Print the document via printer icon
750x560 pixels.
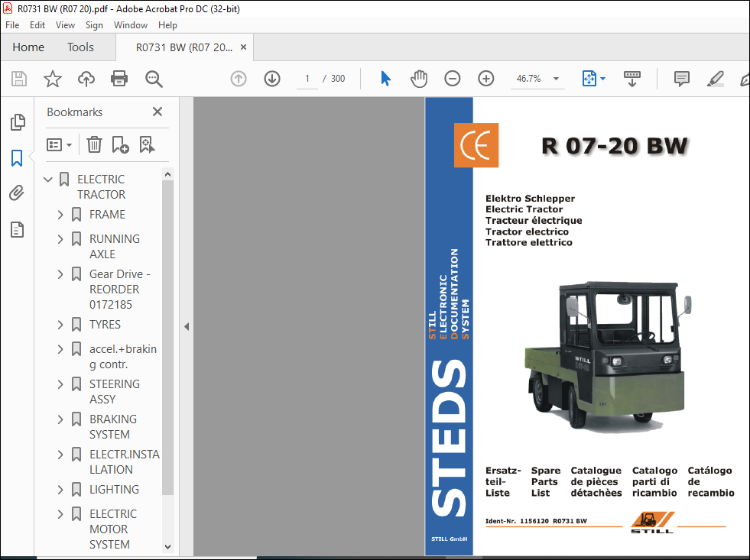pos(119,79)
